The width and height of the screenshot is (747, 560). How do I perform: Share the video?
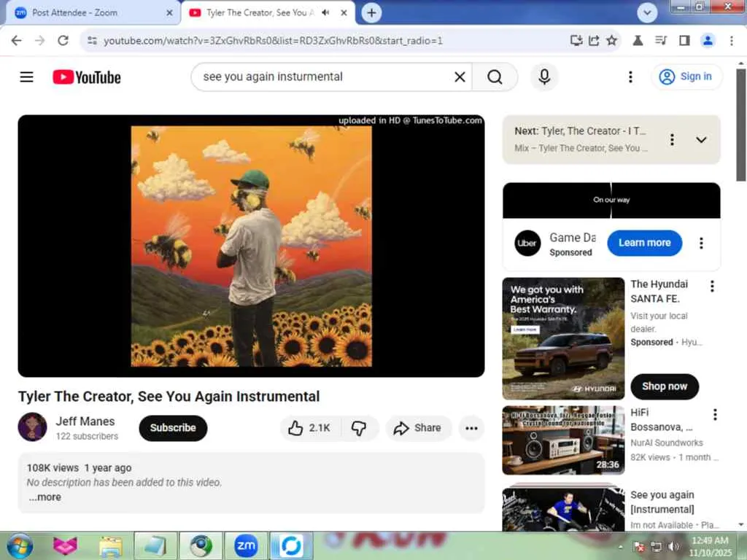(417, 427)
